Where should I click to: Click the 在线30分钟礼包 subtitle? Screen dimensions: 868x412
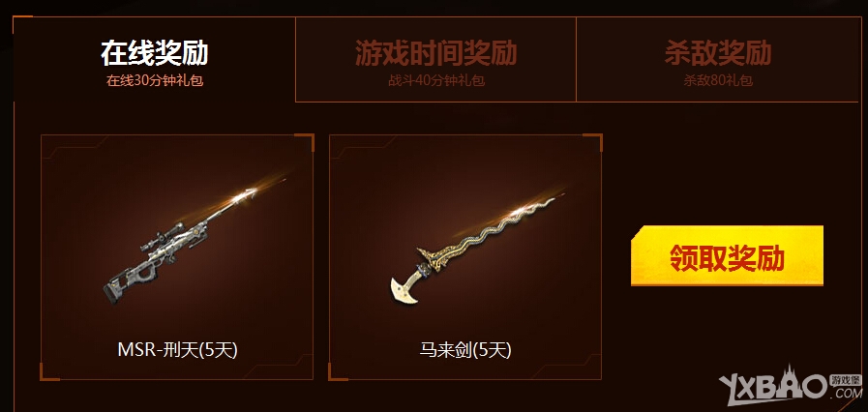point(155,80)
